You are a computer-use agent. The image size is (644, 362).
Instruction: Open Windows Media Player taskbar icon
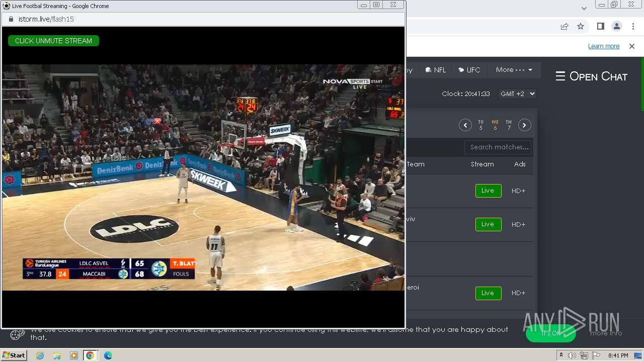point(73,355)
